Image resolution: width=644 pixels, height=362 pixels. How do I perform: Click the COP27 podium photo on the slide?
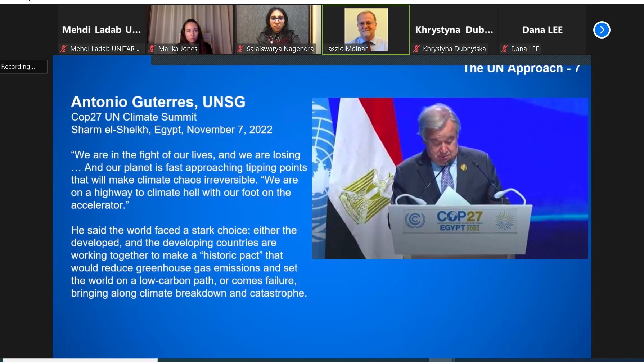(x=450, y=178)
